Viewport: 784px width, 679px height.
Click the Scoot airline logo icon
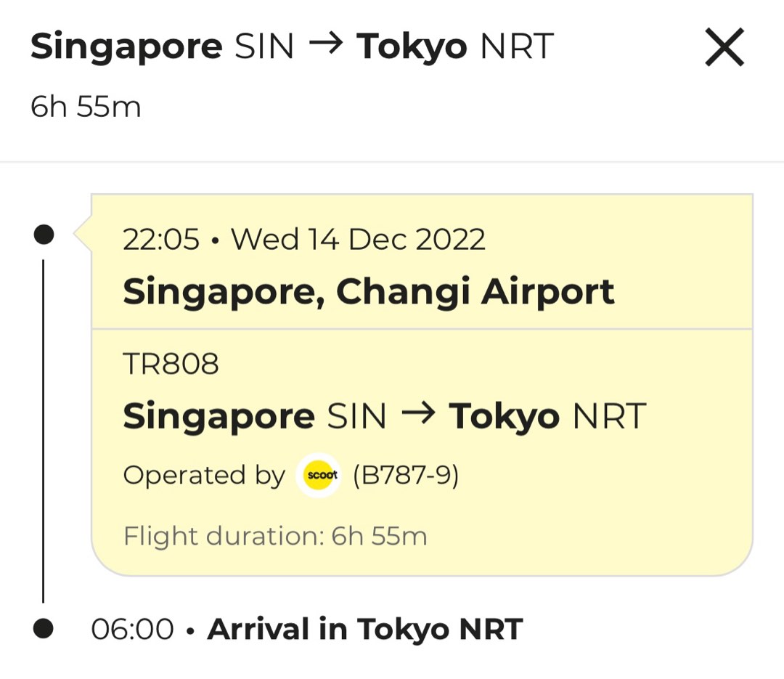point(319,476)
